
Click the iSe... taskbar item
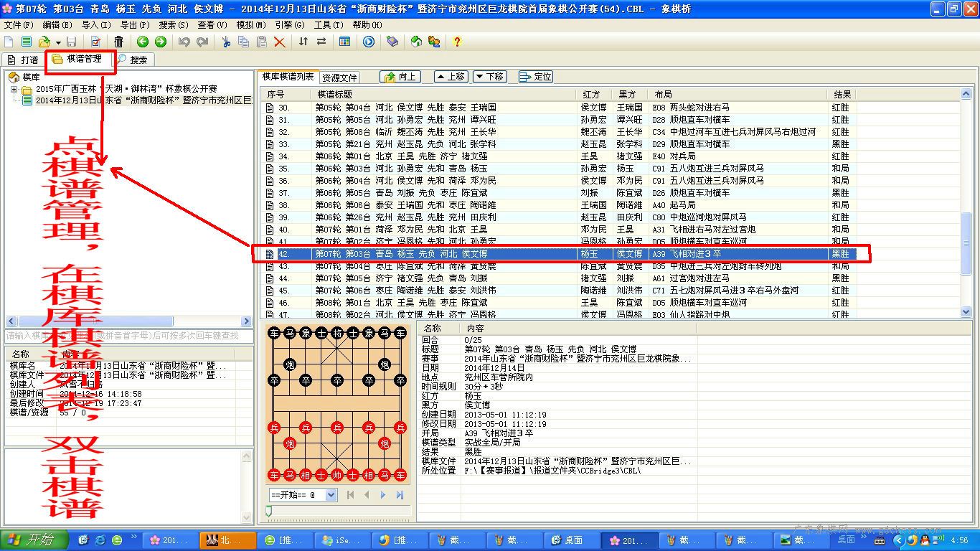[x=343, y=540]
